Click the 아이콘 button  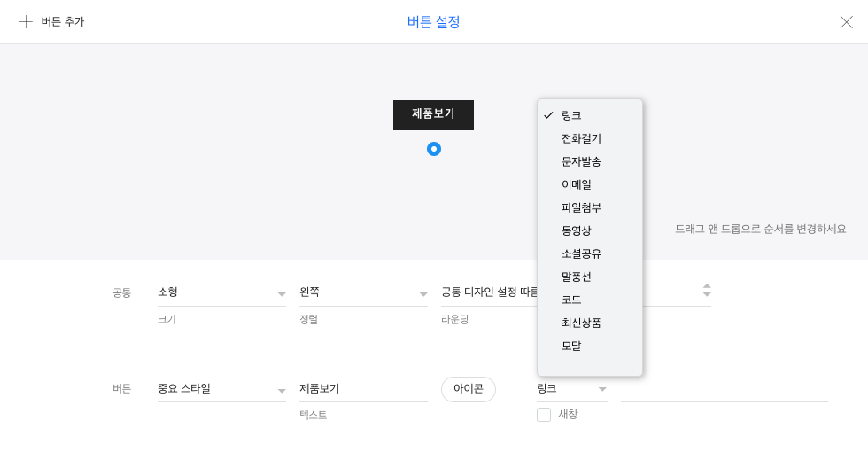click(469, 389)
